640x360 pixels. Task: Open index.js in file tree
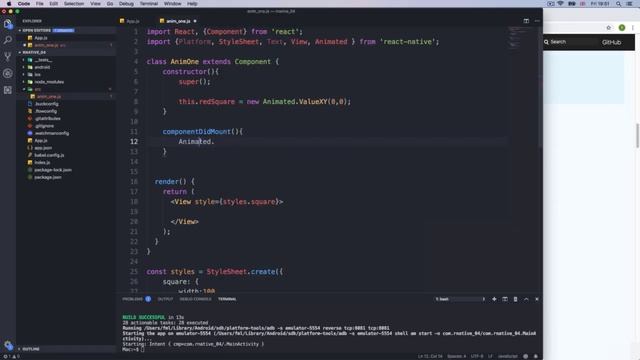42,163
